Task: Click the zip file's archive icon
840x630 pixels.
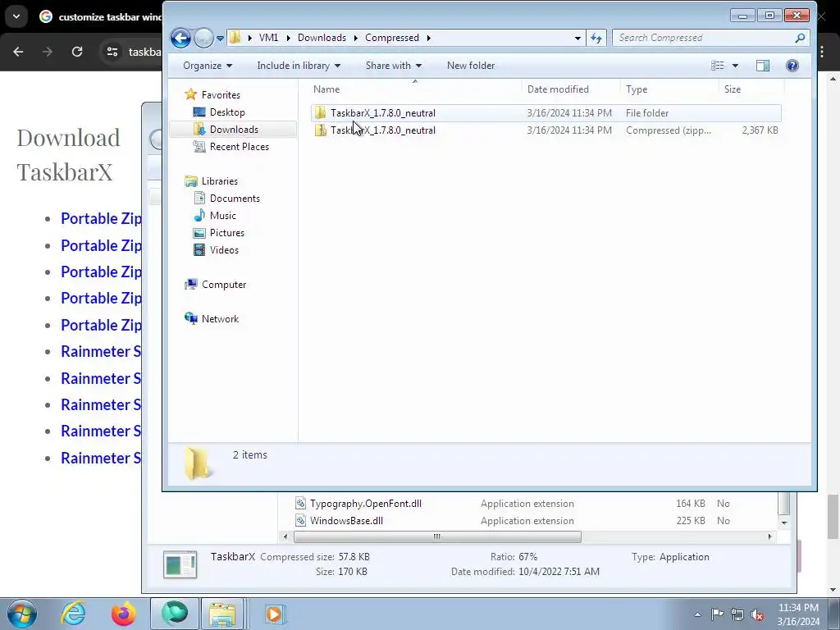Action: (321, 130)
